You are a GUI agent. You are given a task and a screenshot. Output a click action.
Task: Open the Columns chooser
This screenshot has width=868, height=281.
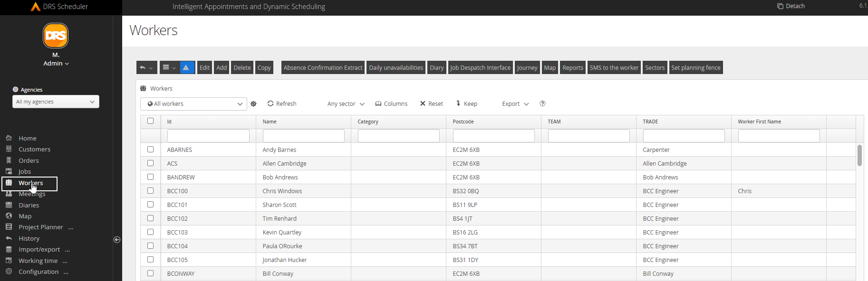point(391,103)
